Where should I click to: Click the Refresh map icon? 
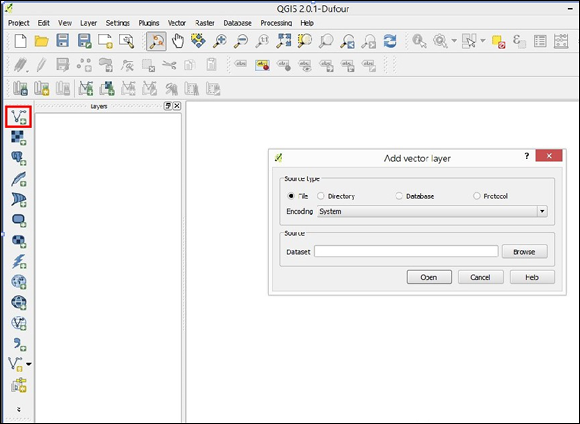tap(390, 41)
